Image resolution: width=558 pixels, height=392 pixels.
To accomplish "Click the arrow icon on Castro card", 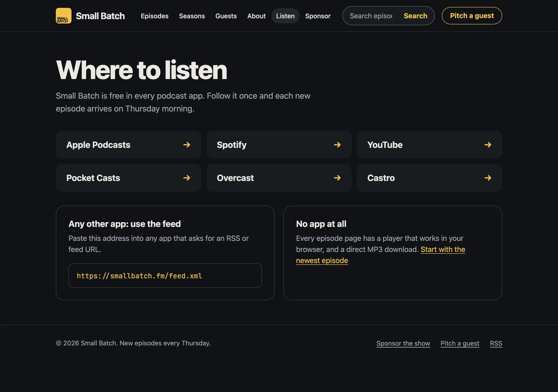I will tap(488, 178).
